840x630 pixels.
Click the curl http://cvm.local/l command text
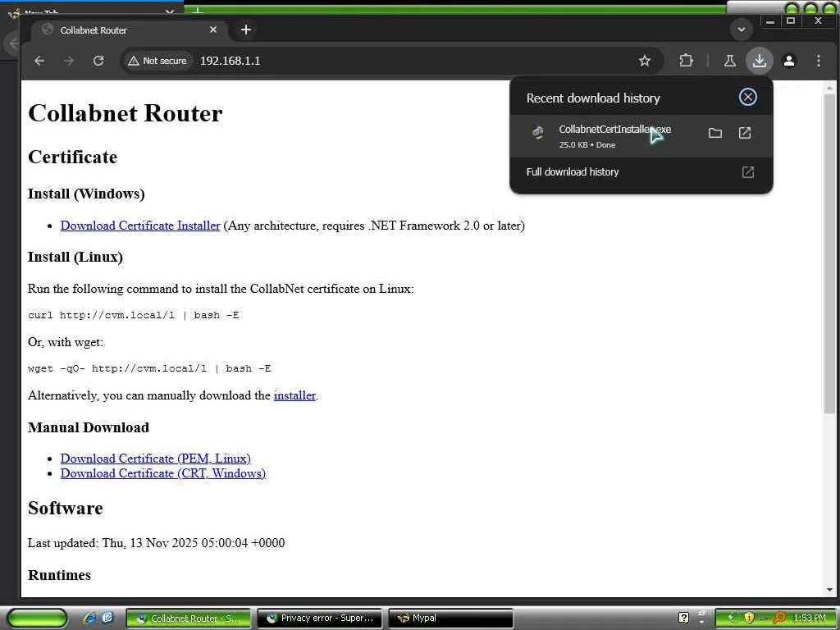coord(134,315)
